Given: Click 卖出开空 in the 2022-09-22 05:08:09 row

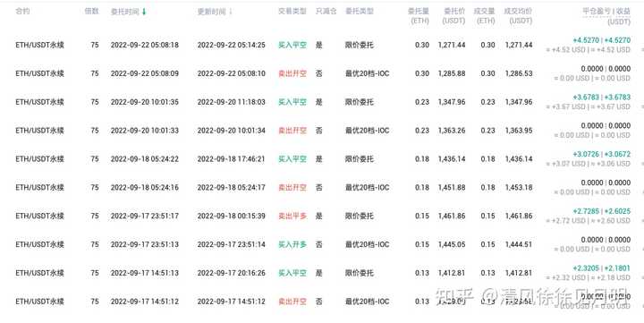Looking at the screenshot, I should click(x=292, y=73).
